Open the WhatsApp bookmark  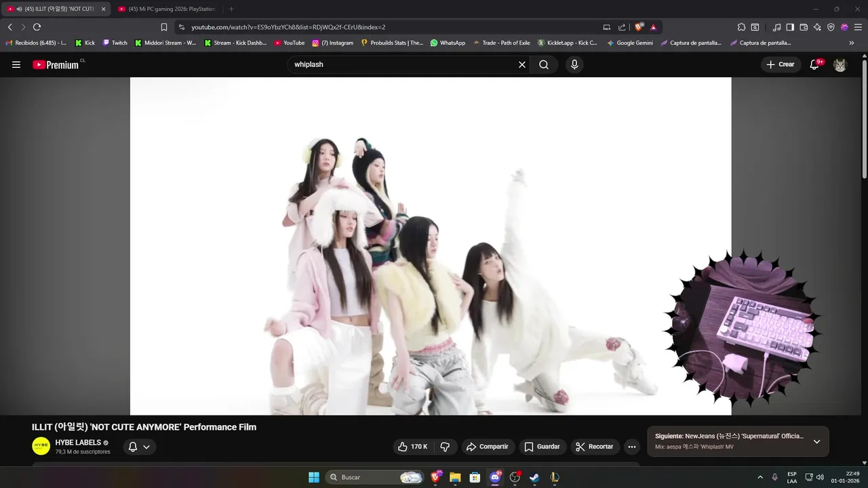pos(448,43)
